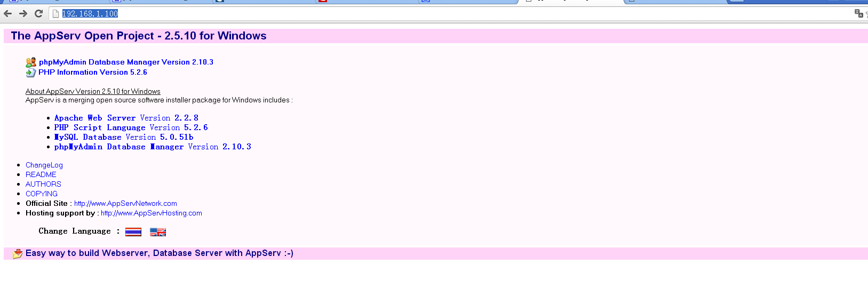Click the AppServ footer download icon

coord(18,253)
